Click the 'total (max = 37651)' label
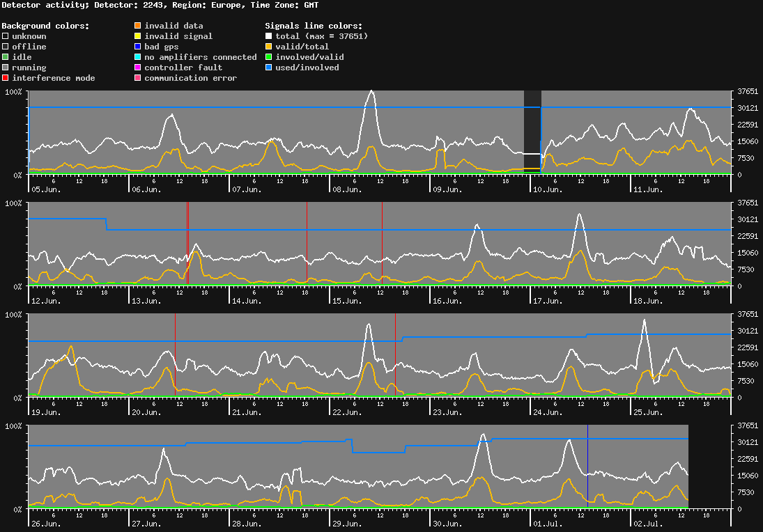This screenshot has width=763, height=532. point(322,36)
